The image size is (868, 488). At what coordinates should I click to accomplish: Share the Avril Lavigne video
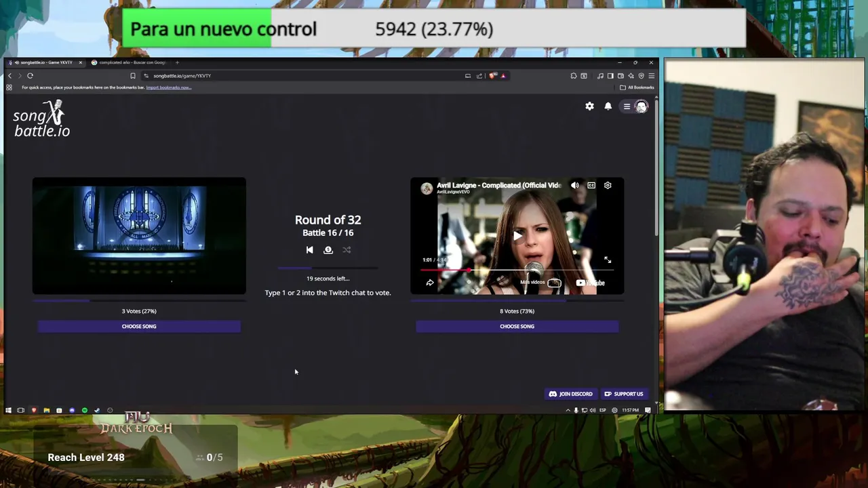[x=429, y=283]
